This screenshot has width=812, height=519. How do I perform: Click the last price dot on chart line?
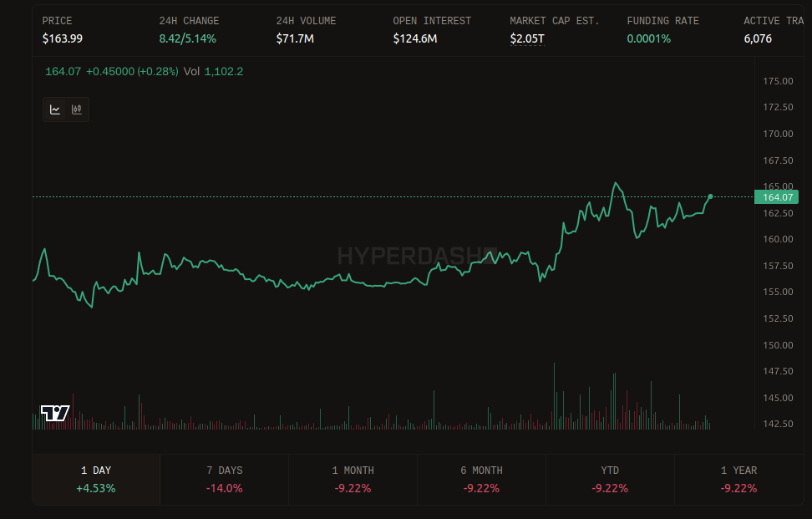click(x=710, y=196)
